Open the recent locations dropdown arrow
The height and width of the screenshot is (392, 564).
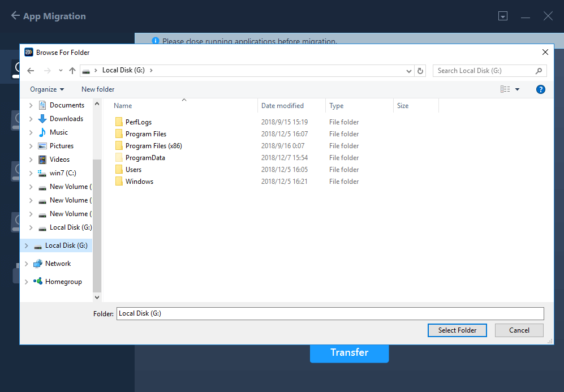pyautogui.click(x=61, y=71)
